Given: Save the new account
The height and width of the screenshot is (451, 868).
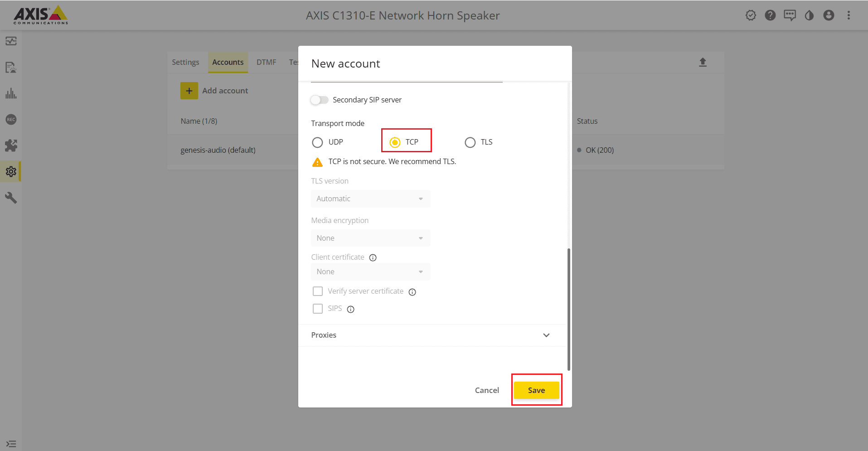Looking at the screenshot, I should 536,390.
